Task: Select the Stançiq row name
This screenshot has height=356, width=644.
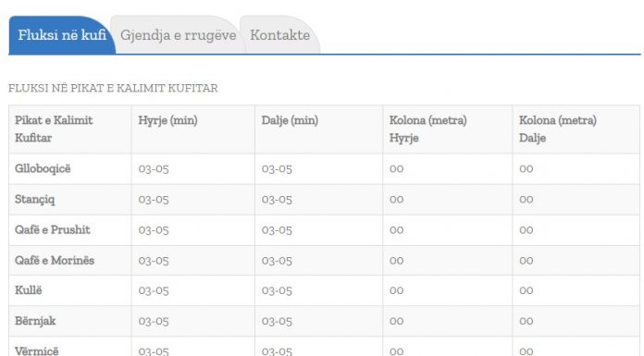Action: (34, 200)
